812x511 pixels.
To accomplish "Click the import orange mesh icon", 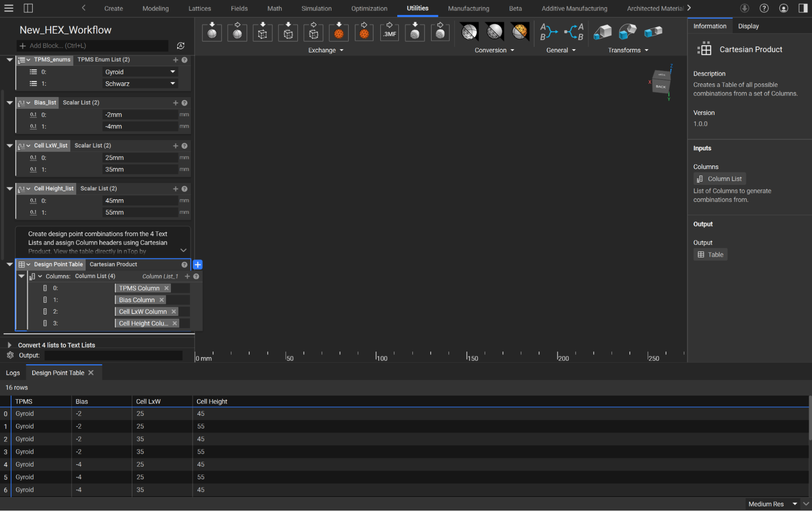I will tap(339, 32).
